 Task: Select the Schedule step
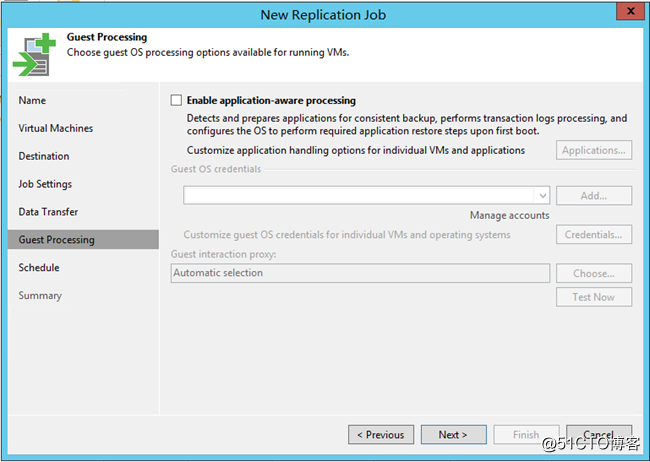click(39, 267)
